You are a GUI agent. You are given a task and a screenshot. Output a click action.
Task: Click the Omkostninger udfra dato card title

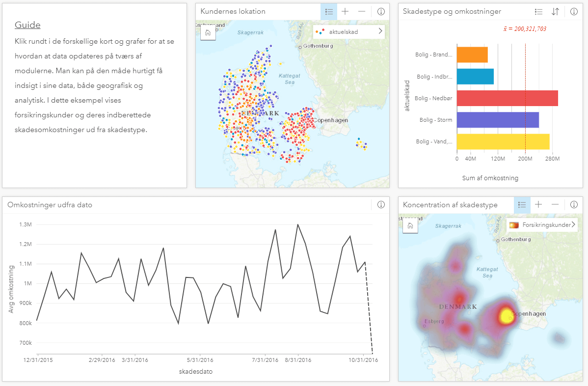[x=50, y=205]
